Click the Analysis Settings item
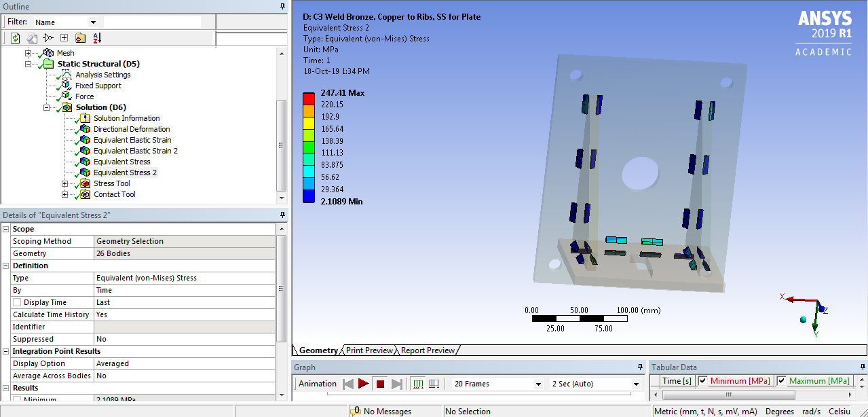Viewport: 868px width, 417px height. tap(103, 74)
